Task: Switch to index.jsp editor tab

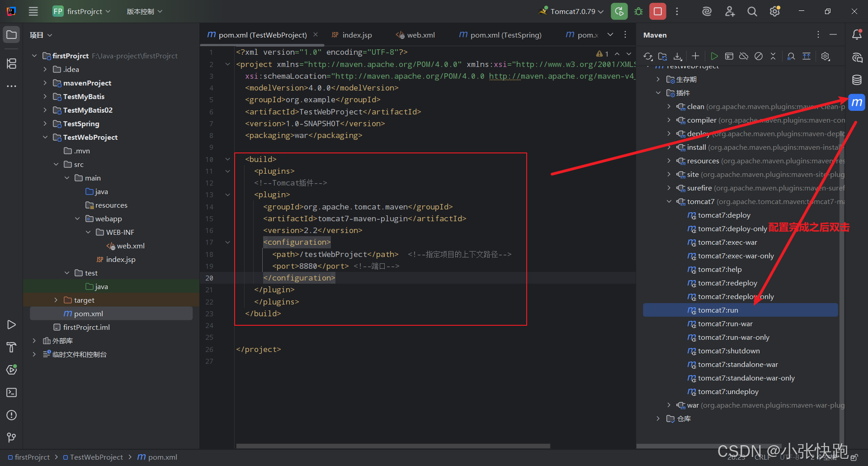Action: (x=352, y=35)
